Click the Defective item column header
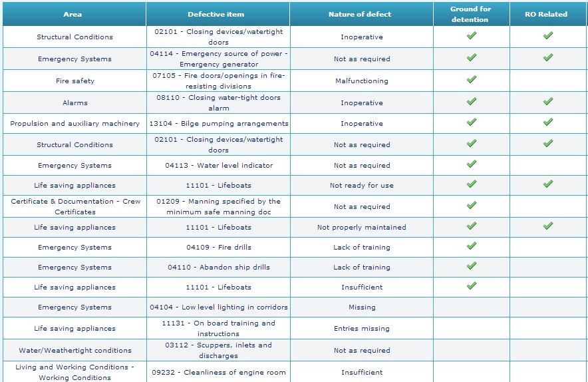The height and width of the screenshot is (382, 588). (x=216, y=14)
